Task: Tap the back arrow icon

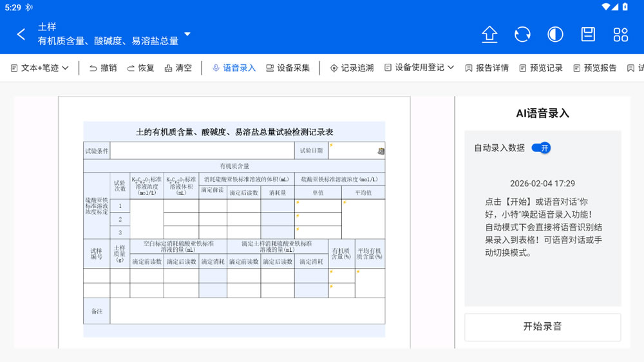Action: 21,35
